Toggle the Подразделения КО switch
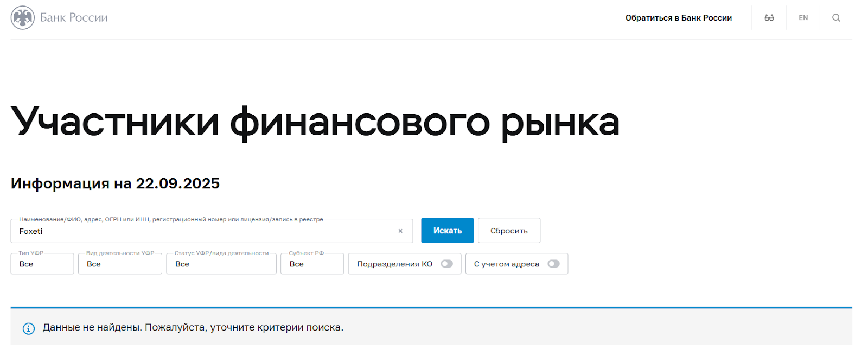Image resolution: width=868 pixels, height=362 pixels. pyautogui.click(x=446, y=264)
